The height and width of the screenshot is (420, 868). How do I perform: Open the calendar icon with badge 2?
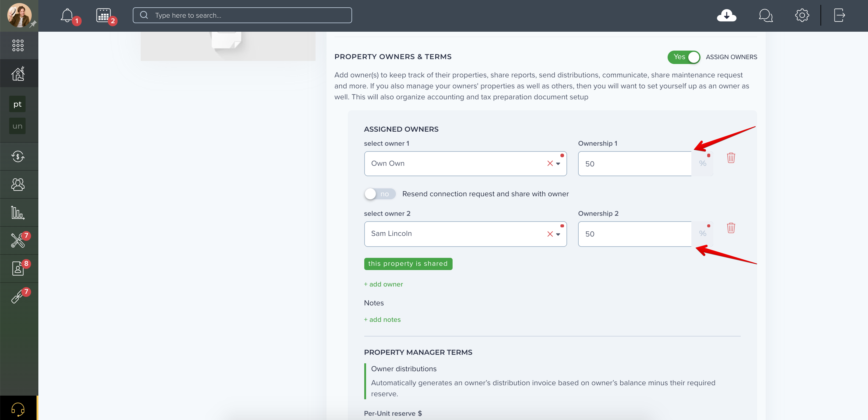[x=104, y=15]
